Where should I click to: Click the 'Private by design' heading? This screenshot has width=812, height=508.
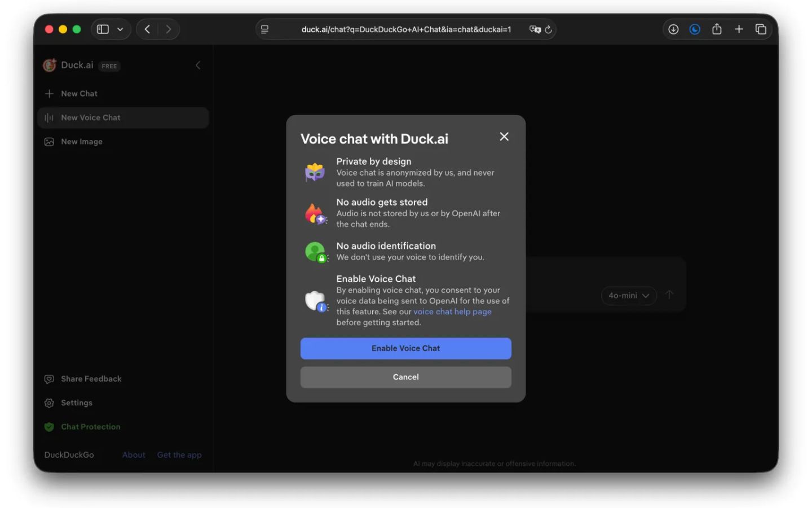pos(374,161)
